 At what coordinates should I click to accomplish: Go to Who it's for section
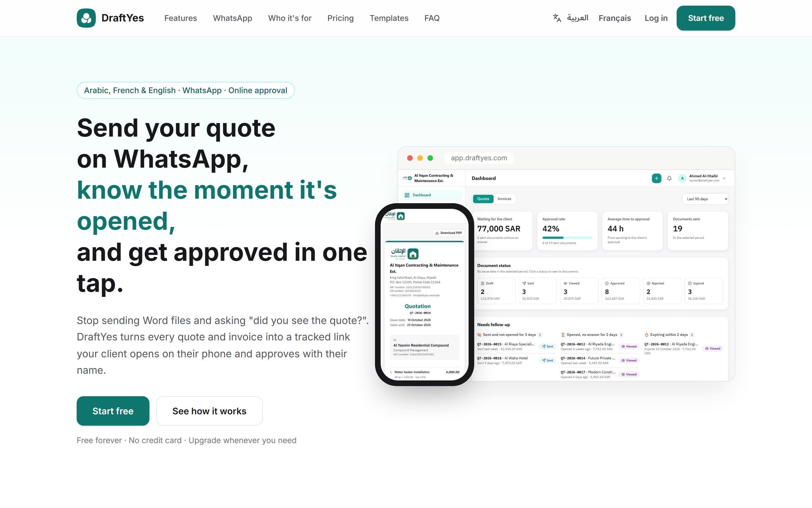(290, 18)
